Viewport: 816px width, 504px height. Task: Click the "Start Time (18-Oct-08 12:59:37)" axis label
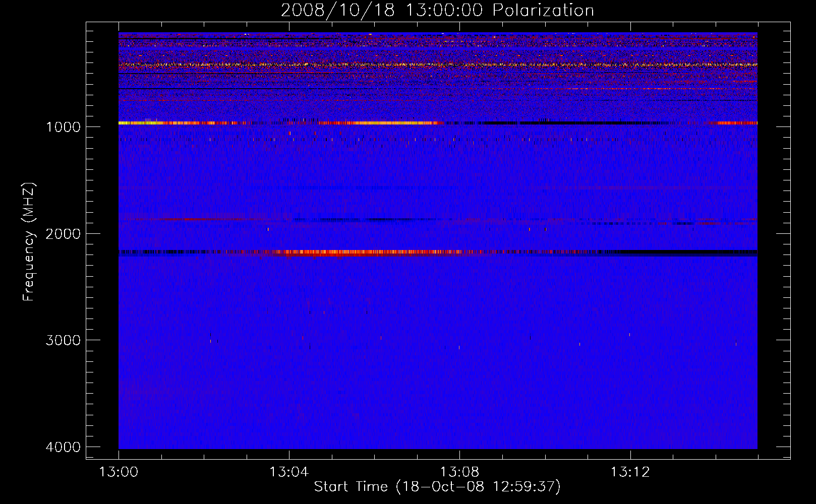coord(437,487)
